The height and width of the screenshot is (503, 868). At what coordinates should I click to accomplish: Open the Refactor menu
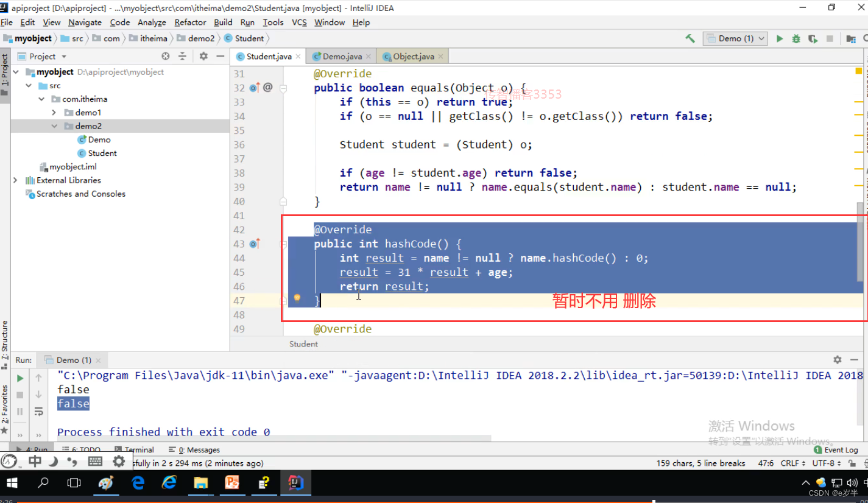pyautogui.click(x=190, y=22)
